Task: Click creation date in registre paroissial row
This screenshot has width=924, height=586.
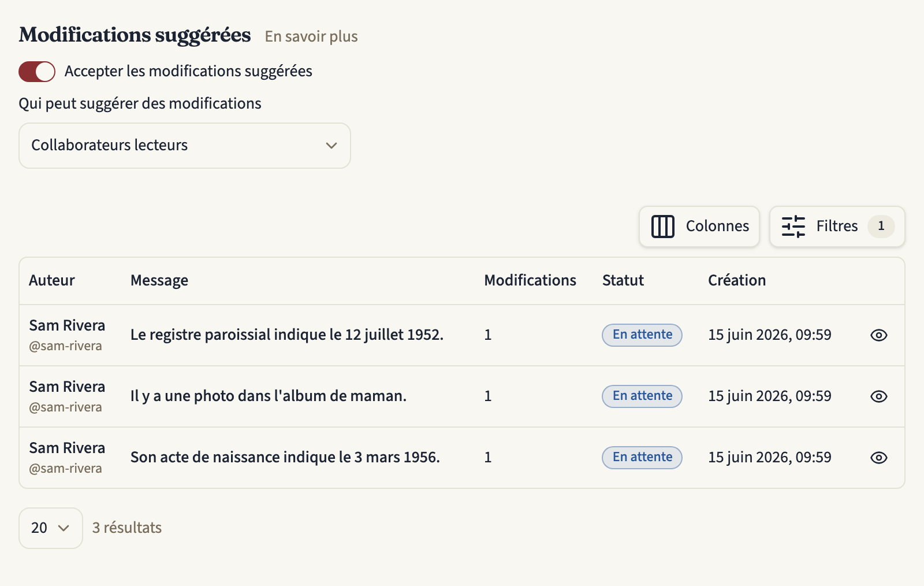Action: pyautogui.click(x=770, y=335)
